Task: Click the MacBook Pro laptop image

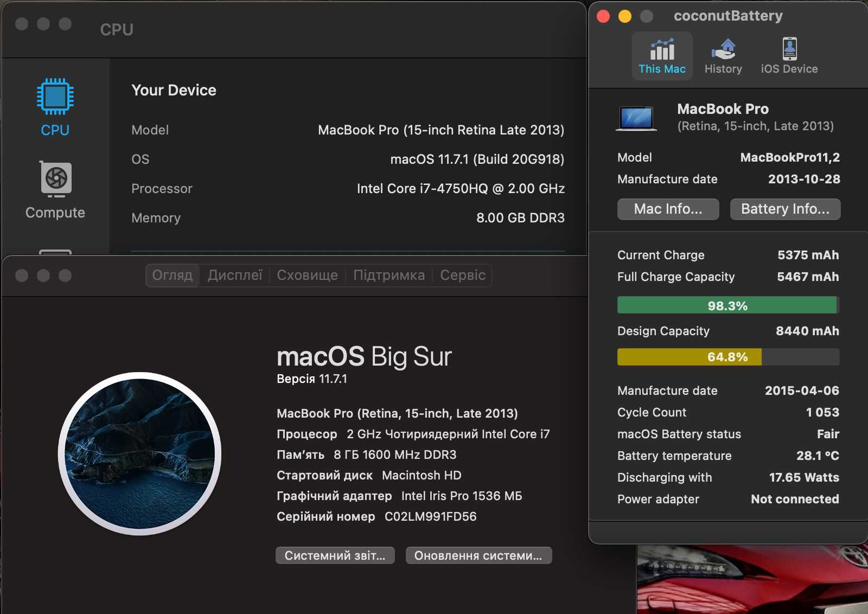Action: click(636, 118)
